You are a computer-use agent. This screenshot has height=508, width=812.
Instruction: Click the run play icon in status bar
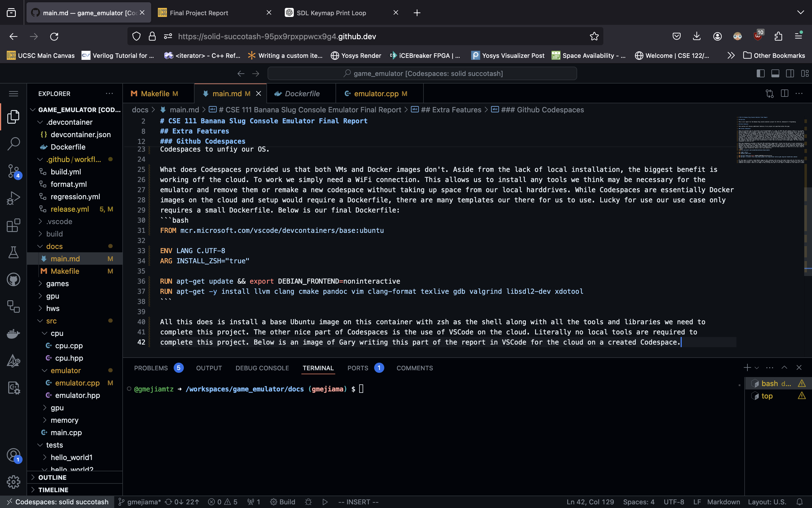(325, 502)
